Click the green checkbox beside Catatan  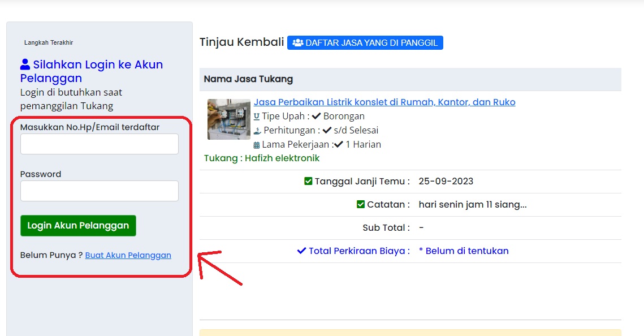[x=361, y=205]
